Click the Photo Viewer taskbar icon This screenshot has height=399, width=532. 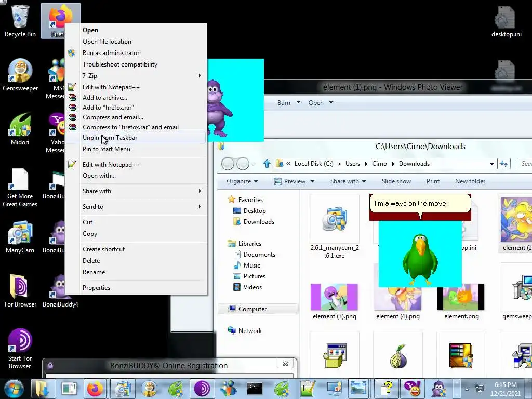(358, 389)
